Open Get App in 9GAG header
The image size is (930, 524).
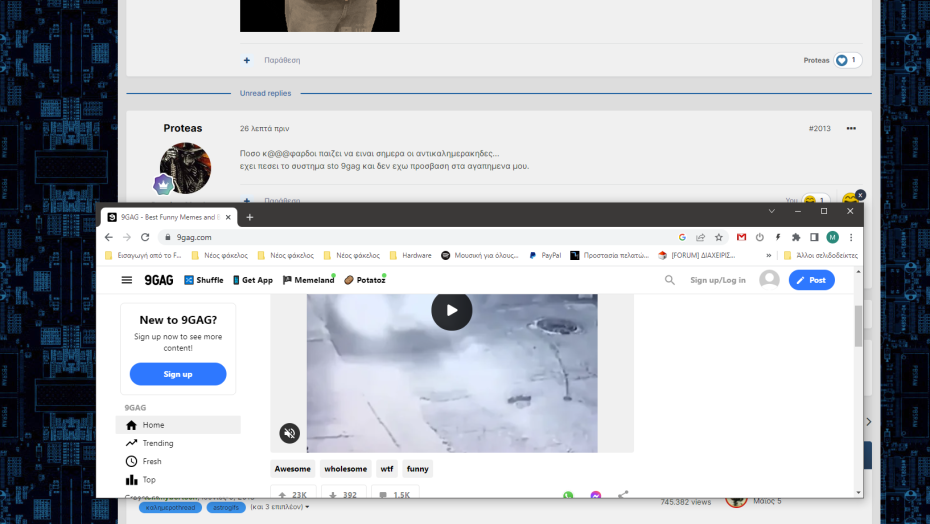253,280
